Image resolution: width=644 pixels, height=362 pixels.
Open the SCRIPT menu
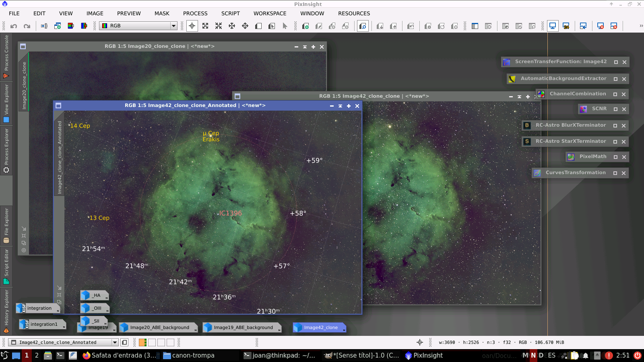click(230, 13)
